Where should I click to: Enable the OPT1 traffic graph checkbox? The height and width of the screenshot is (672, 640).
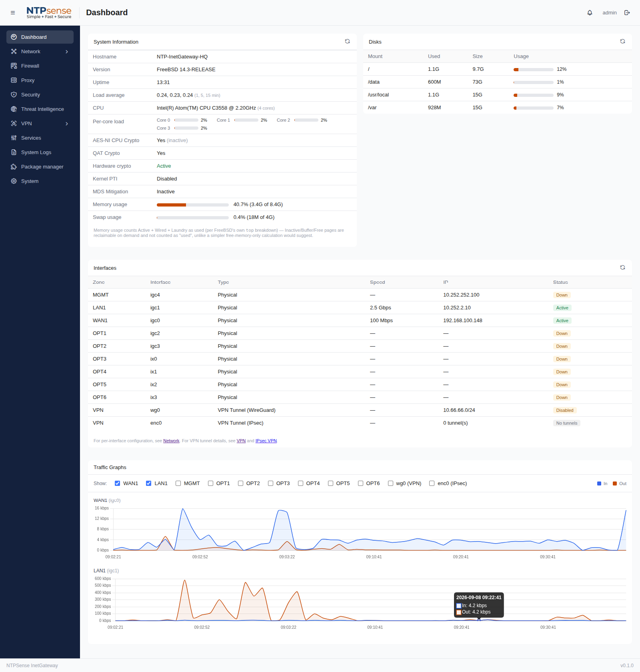[x=210, y=483]
